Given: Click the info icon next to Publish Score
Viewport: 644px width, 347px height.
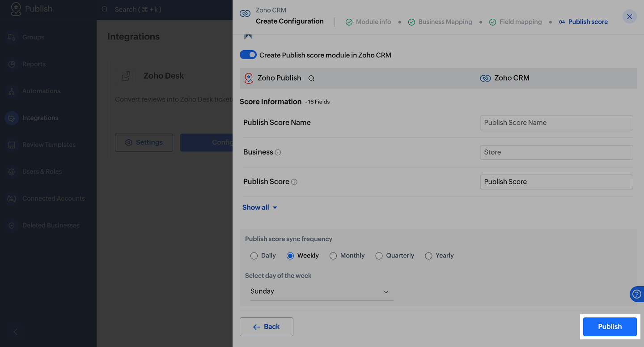Looking at the screenshot, I should tap(294, 182).
